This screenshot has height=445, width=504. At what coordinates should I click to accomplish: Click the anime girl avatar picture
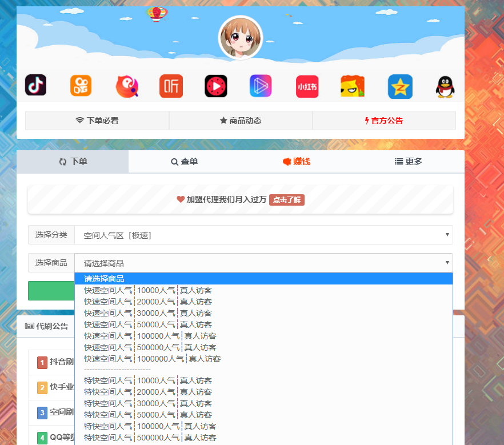[x=240, y=38]
